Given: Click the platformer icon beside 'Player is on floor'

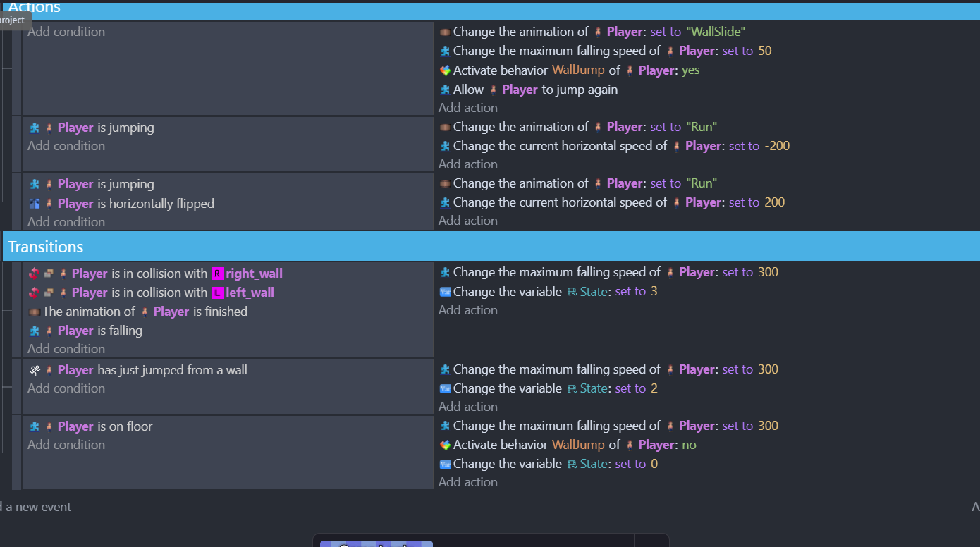Looking at the screenshot, I should 35,426.
